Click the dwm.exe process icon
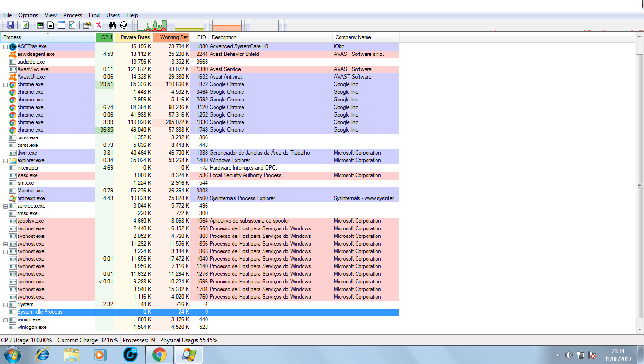This screenshot has height=364, width=644. (x=13, y=153)
